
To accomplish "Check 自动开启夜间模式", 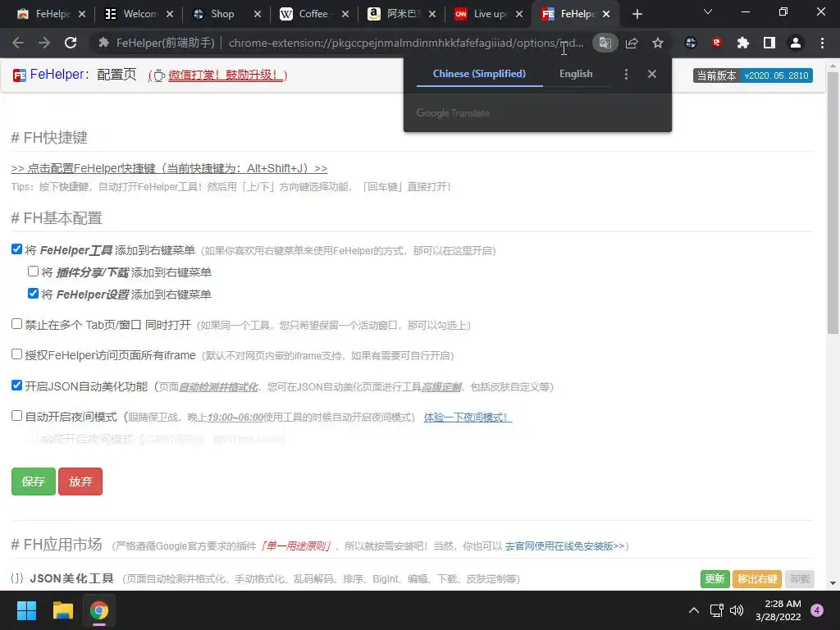I will [16, 416].
